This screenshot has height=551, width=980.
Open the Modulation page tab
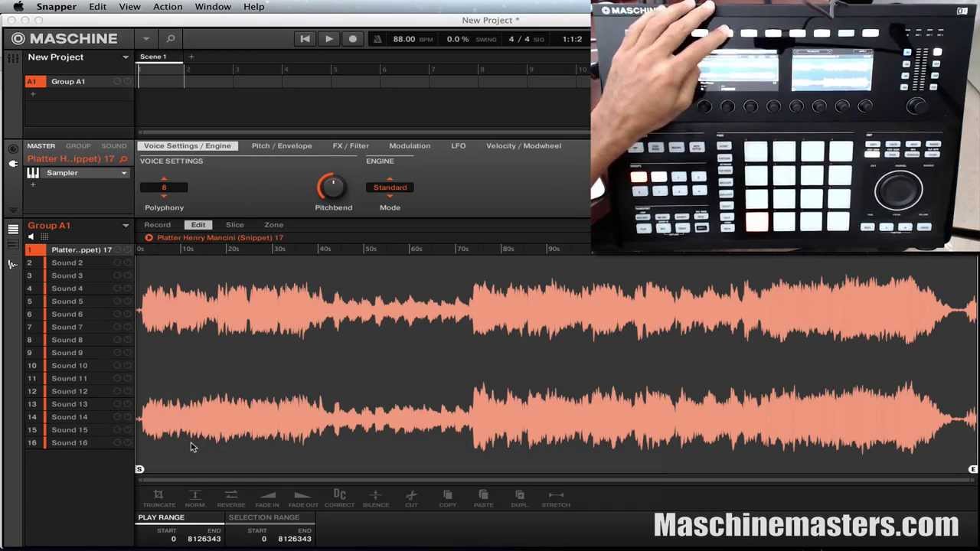point(410,146)
